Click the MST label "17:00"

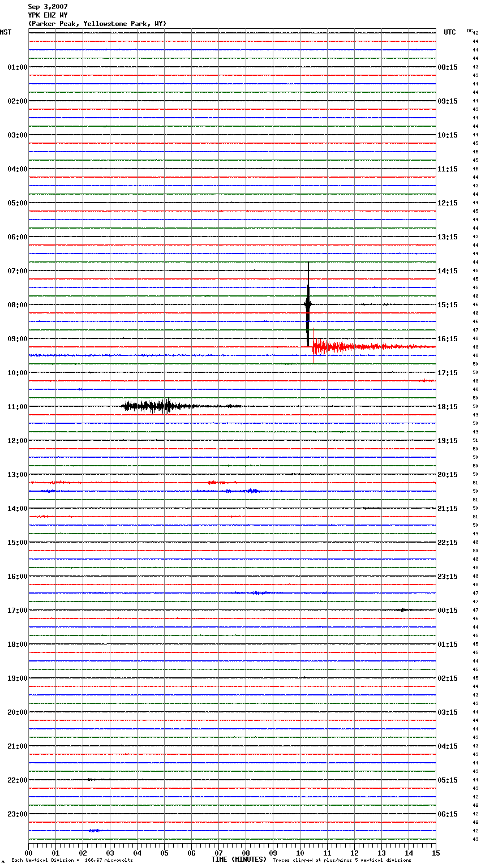[x=18, y=611]
